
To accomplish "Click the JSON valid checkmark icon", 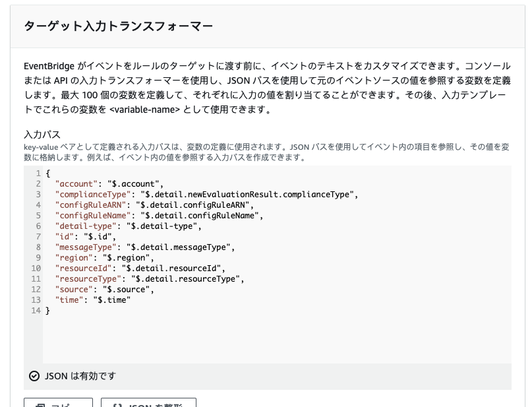I will (34, 376).
